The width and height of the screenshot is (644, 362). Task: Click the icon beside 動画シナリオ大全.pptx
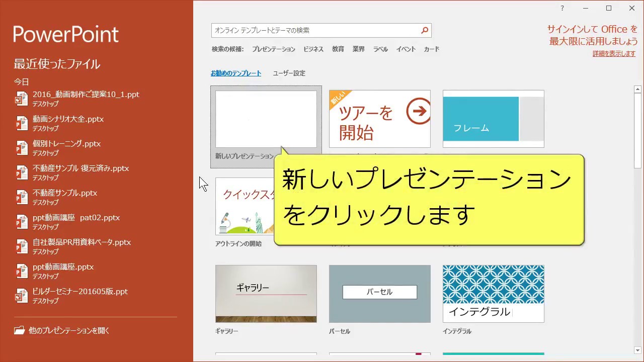click(x=21, y=123)
